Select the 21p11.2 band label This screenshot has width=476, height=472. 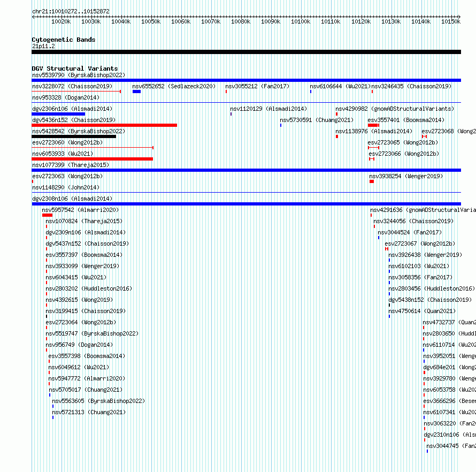pyautogui.click(x=44, y=46)
